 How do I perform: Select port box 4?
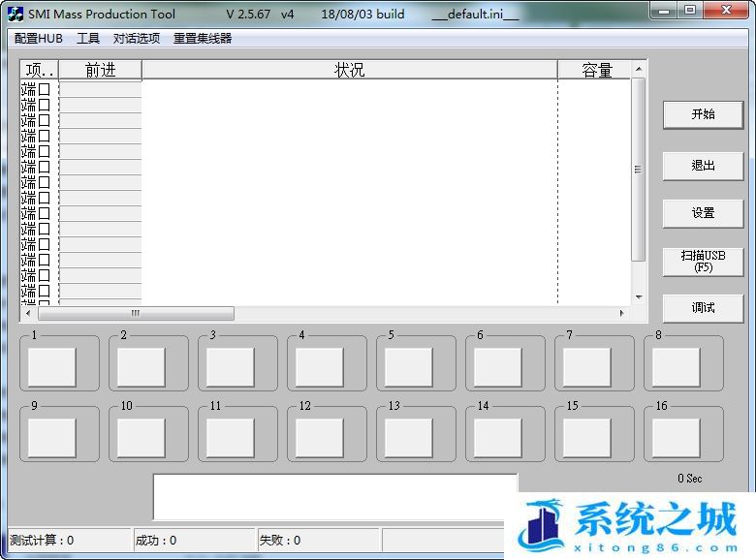click(320, 367)
